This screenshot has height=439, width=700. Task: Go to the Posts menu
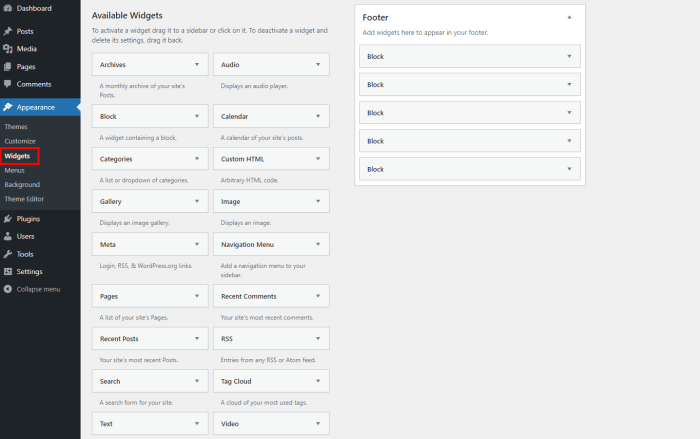25,31
